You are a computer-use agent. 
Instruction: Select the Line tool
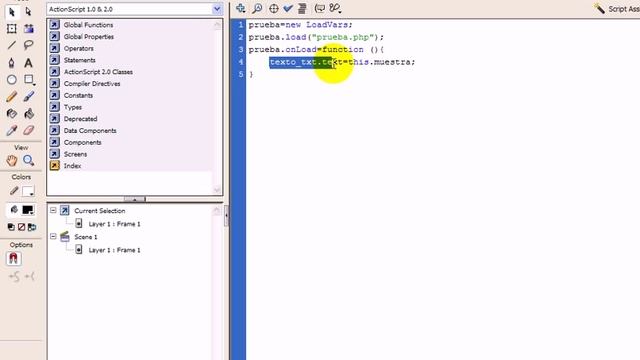click(x=11, y=45)
